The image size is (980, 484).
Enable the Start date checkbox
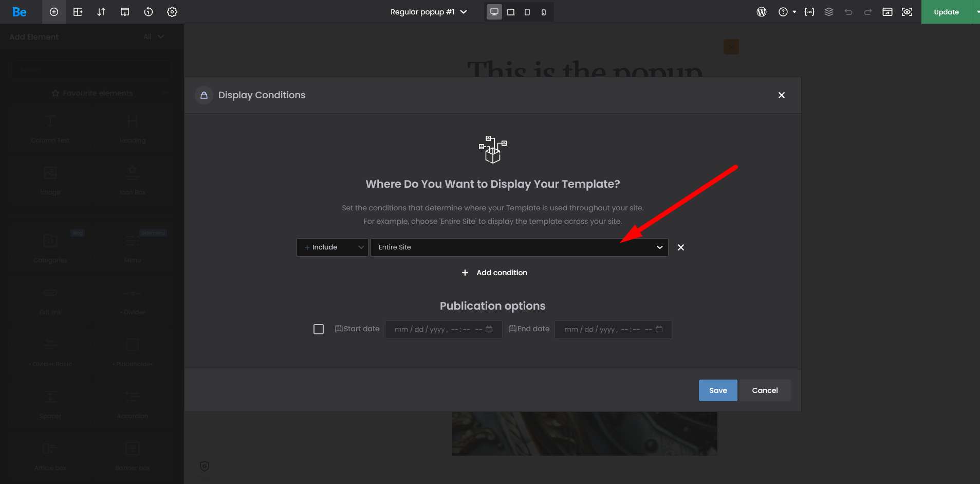point(319,329)
